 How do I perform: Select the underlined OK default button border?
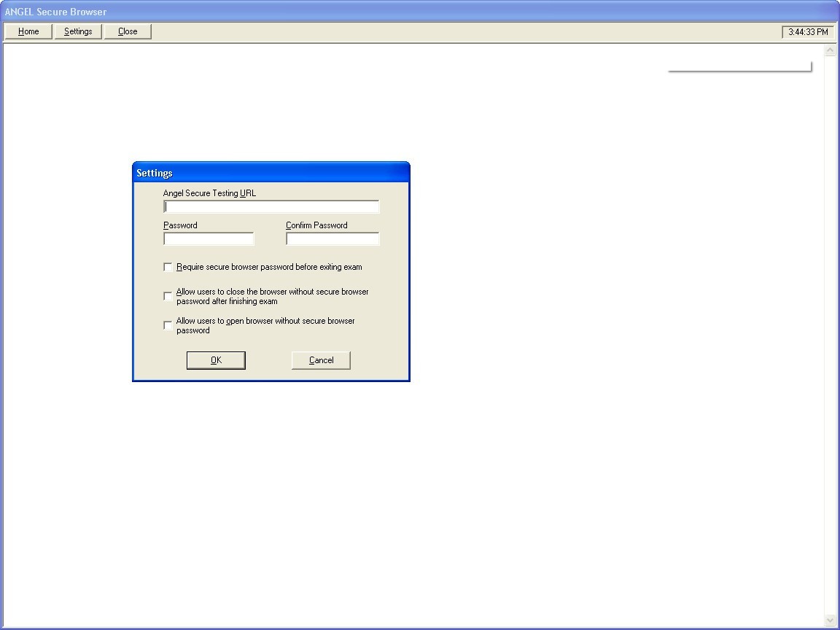click(216, 359)
